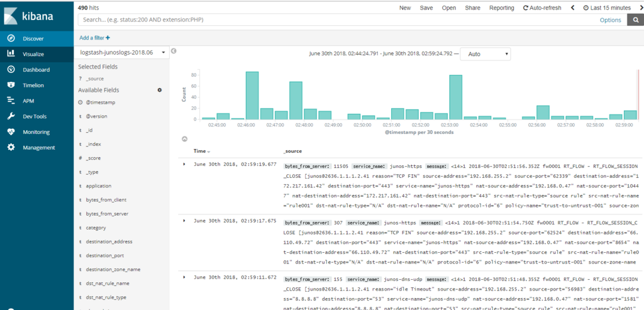This screenshot has width=644, height=310.
Task: Expand the 02:59:17.675 log row
Action: point(184,221)
